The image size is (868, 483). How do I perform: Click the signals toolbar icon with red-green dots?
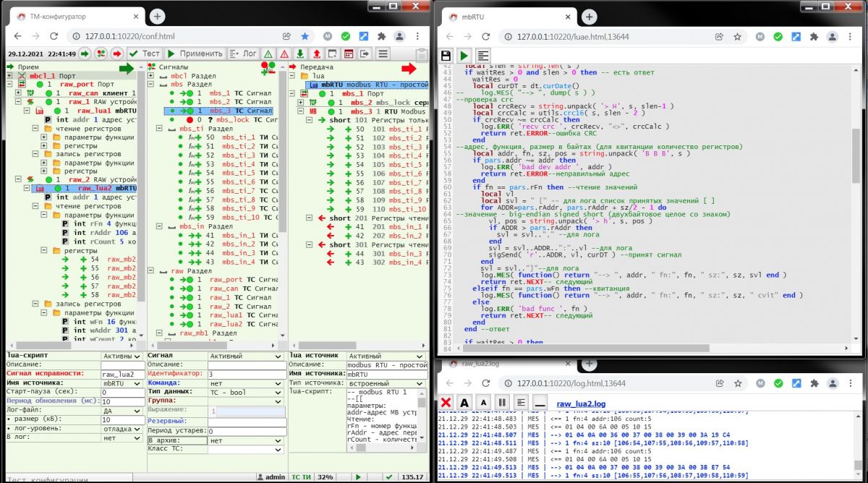pyautogui.click(x=101, y=54)
